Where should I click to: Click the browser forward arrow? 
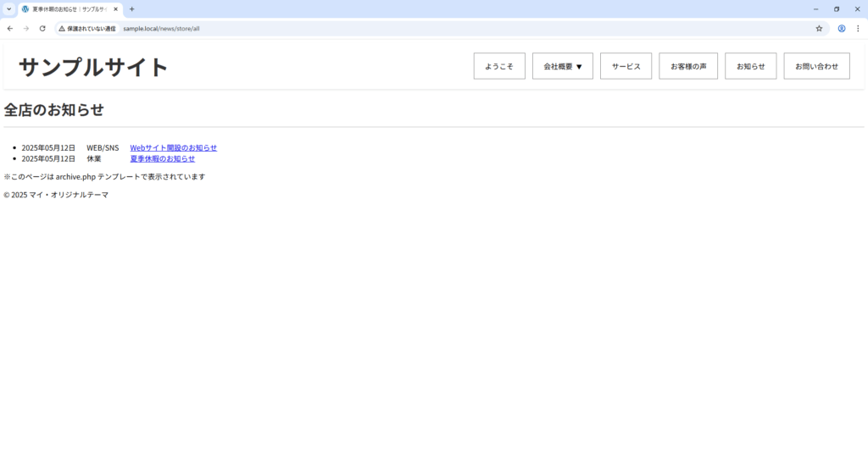pos(26,28)
